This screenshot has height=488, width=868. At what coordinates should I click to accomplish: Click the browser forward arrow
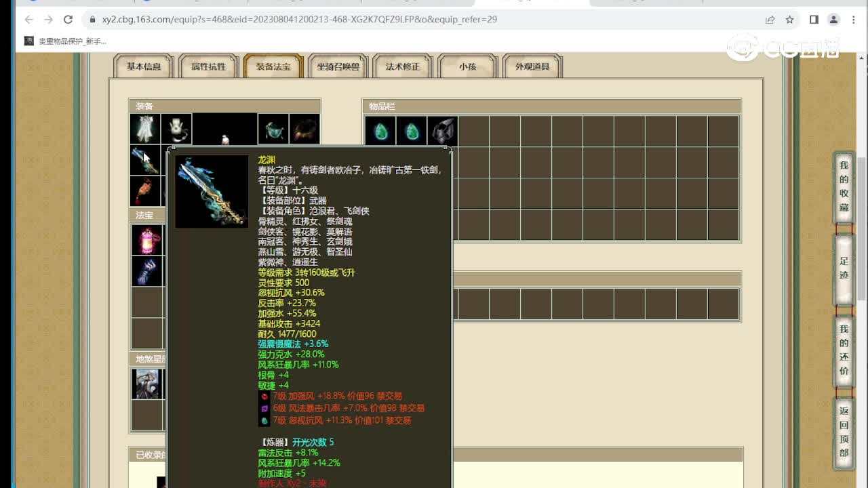point(47,20)
